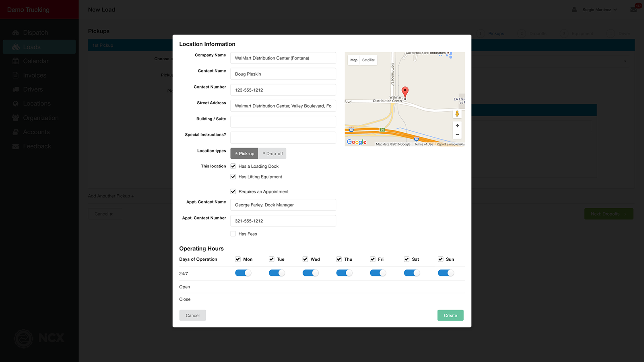Toggle the 24/7 switch for Sat
Screen dimensions: 644x362
click(x=412, y=273)
